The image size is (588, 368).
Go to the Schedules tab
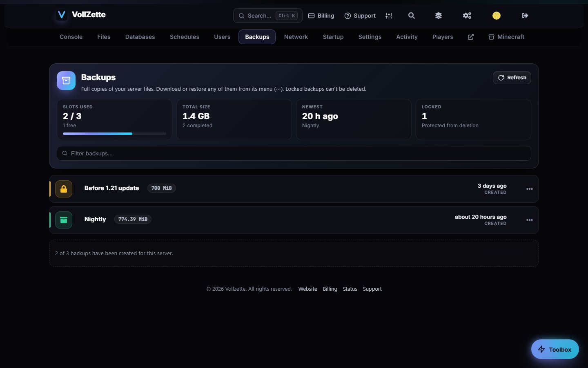pos(185,37)
